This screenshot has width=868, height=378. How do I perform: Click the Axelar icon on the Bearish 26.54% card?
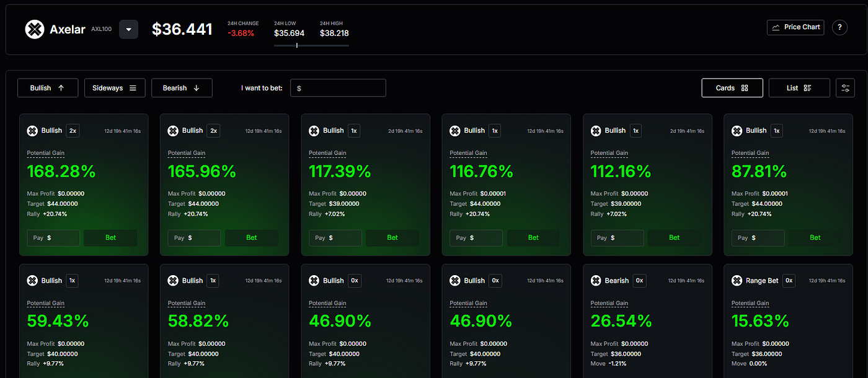(596, 281)
